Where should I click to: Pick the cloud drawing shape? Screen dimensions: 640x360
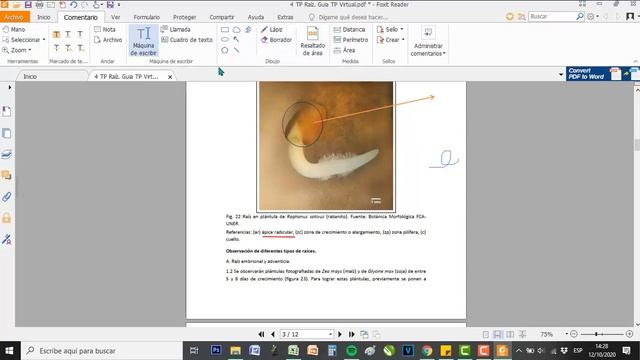pyautogui.click(x=236, y=29)
